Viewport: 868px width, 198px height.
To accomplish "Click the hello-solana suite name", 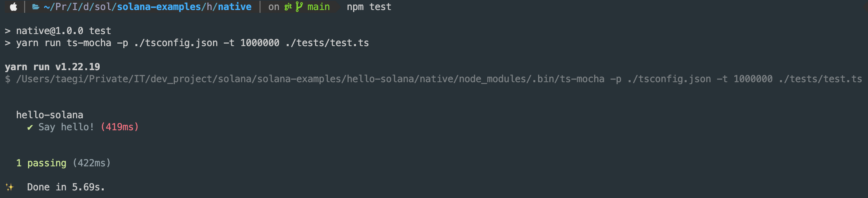I will tap(50, 115).
